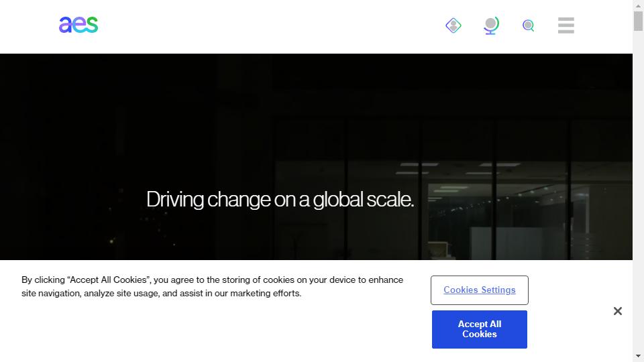Screen dimensions: 644x362
Task: Open Cookies Settings
Action: [x=479, y=290]
